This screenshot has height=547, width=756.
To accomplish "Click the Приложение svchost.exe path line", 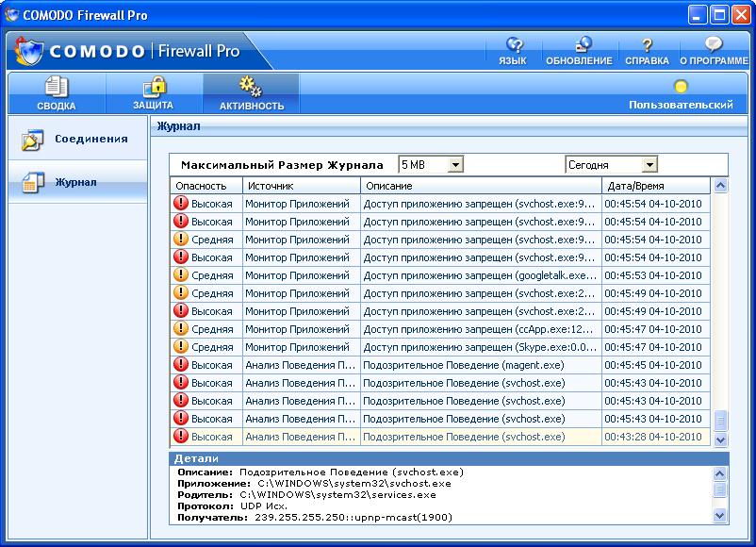I will click(x=314, y=483).
